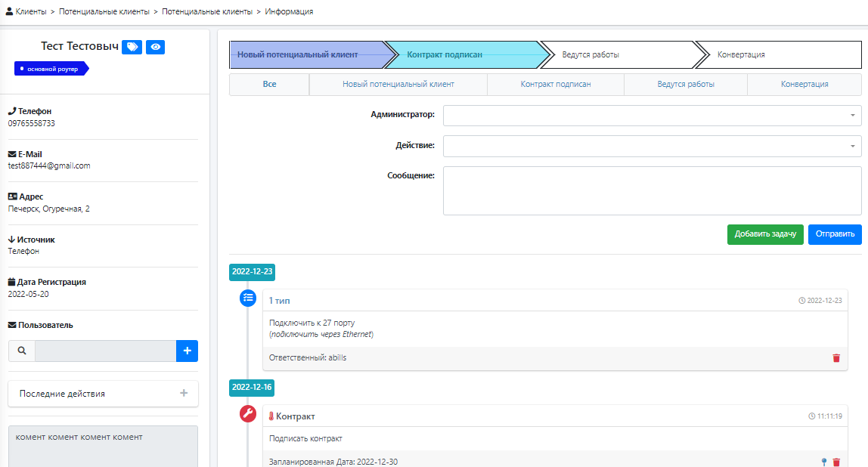Select the 'Все' tab

pos(269,85)
